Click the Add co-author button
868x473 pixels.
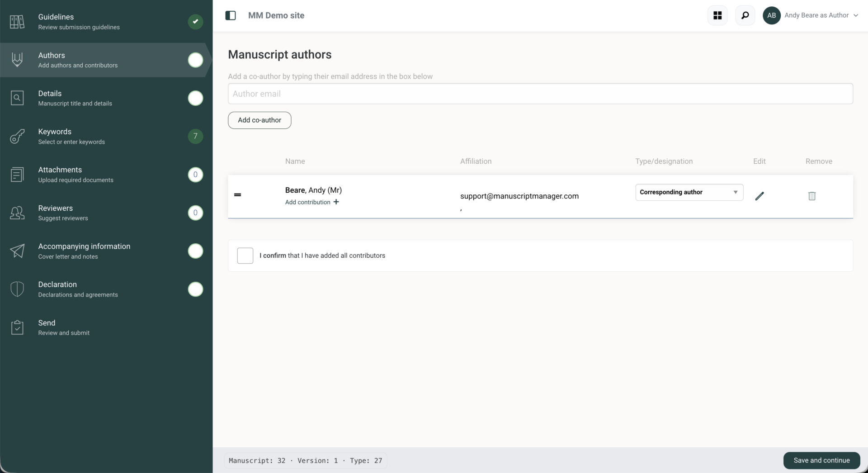[259, 120]
